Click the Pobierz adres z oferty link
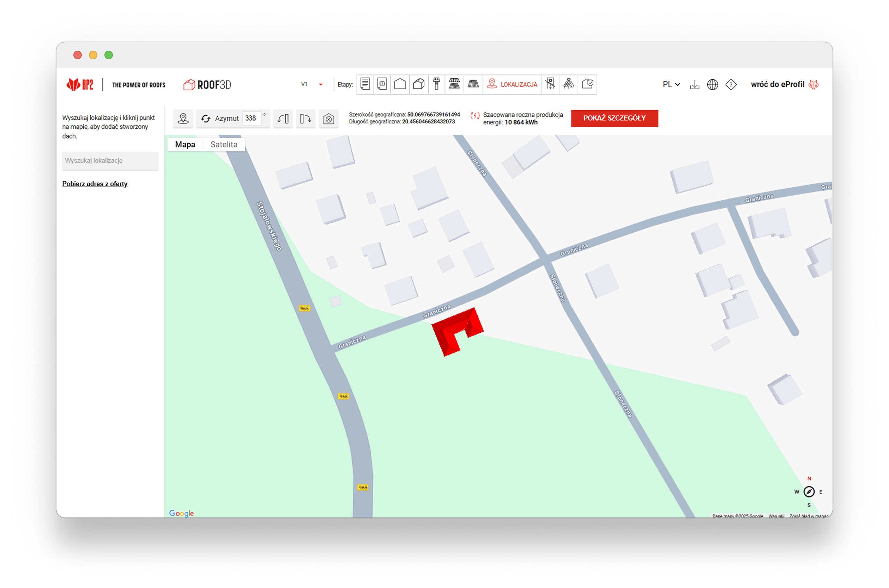889x588 pixels. pos(95,184)
